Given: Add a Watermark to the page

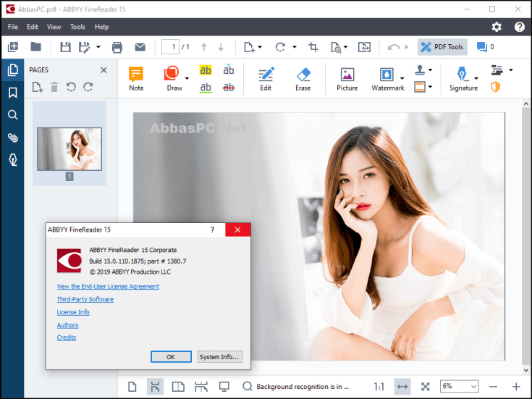Looking at the screenshot, I should tap(387, 79).
